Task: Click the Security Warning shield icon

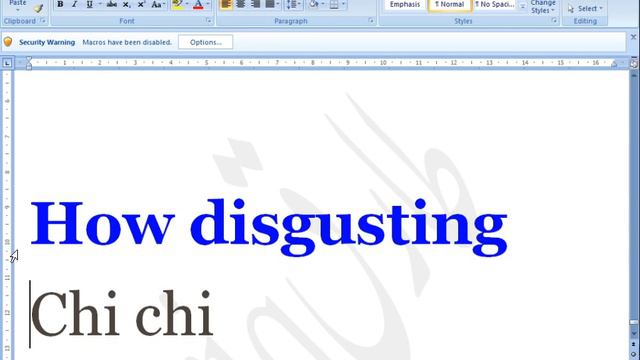Action: (x=8, y=42)
